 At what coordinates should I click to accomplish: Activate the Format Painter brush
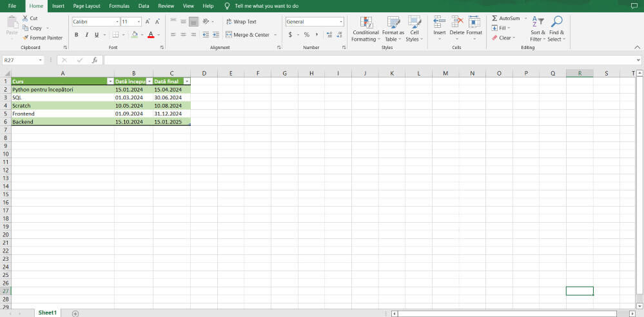coord(26,38)
